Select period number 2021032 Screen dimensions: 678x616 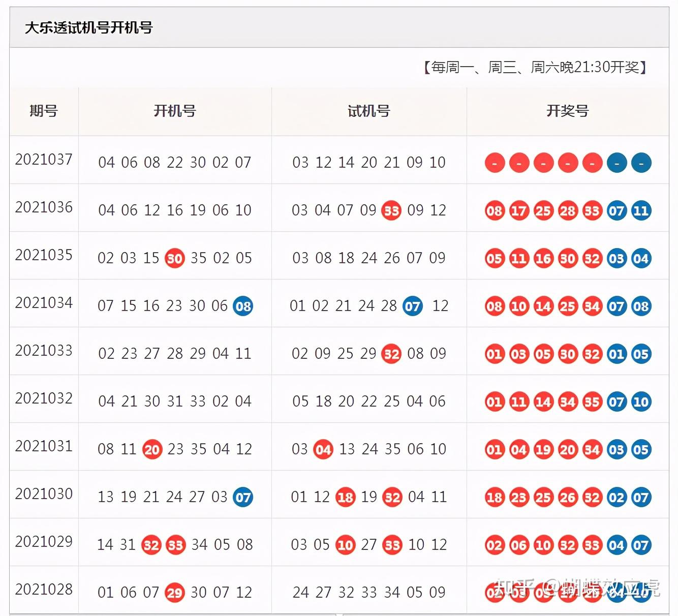pos(44,398)
